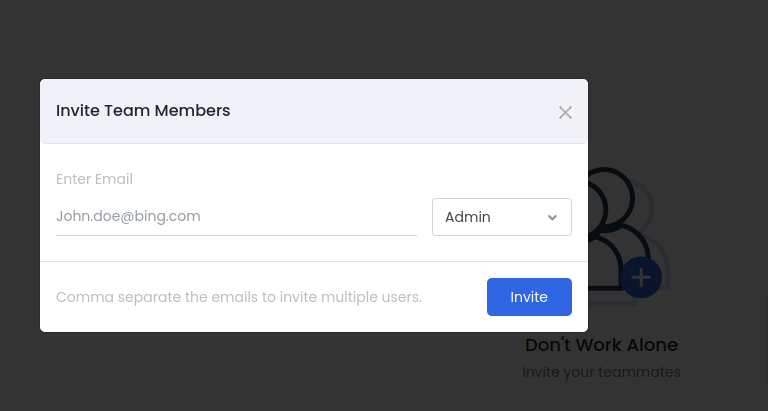Viewport: 768px width, 411px height.
Task: Click the dialog footer left of Invite
Action: coord(455,297)
